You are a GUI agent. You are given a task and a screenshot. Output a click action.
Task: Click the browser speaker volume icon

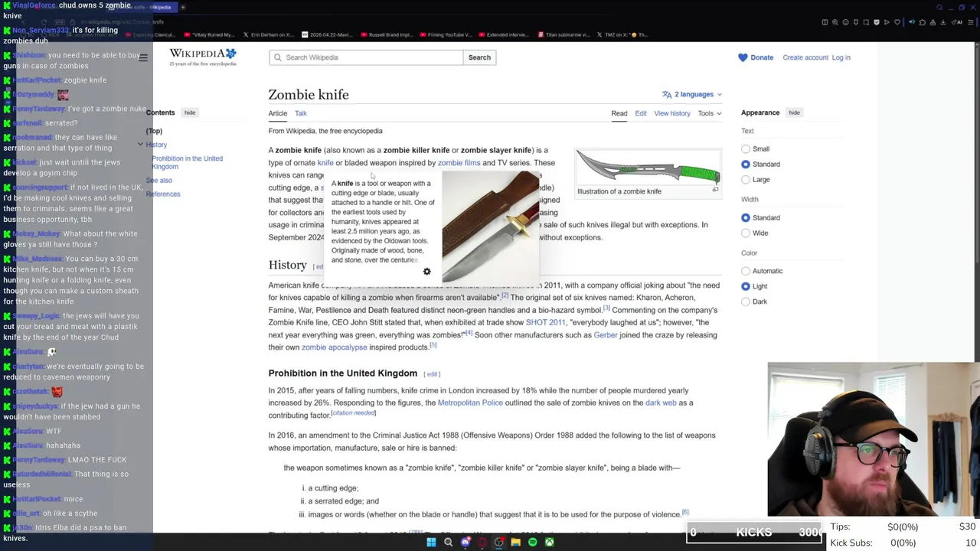(912, 22)
